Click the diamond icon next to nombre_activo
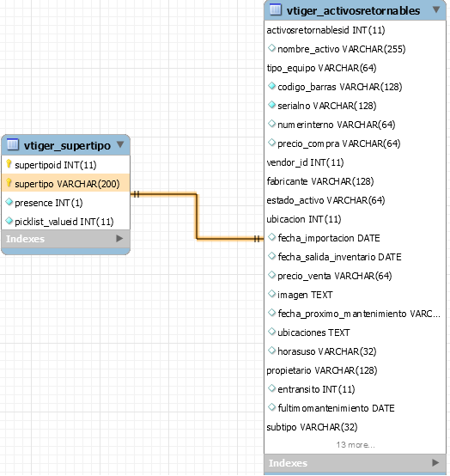 tap(271, 48)
